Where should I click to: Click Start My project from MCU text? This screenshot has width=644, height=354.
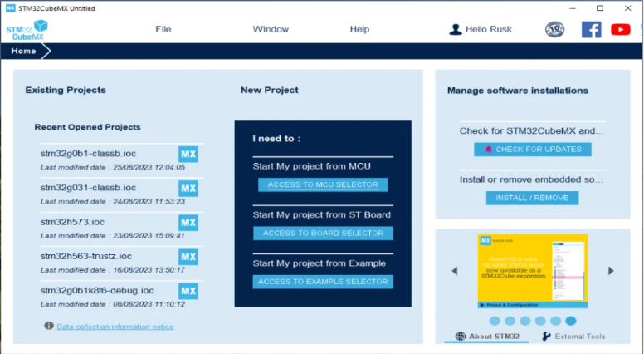[x=312, y=166]
